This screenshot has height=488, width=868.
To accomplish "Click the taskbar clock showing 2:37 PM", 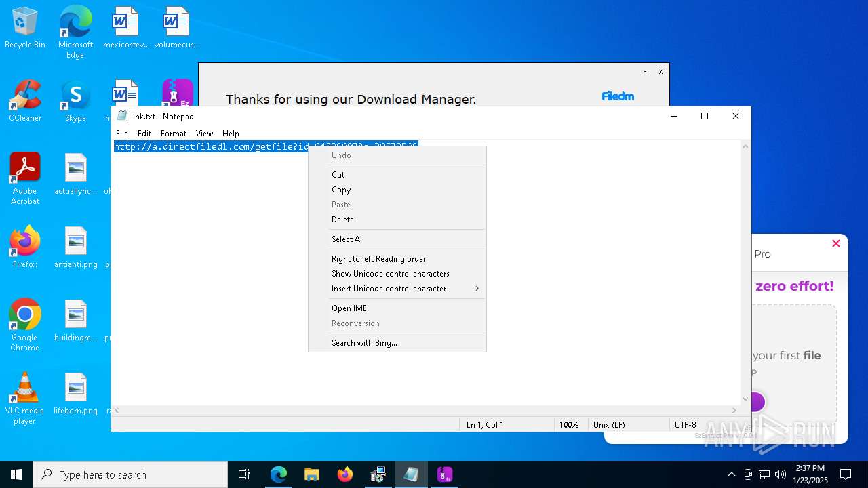I will click(x=810, y=474).
